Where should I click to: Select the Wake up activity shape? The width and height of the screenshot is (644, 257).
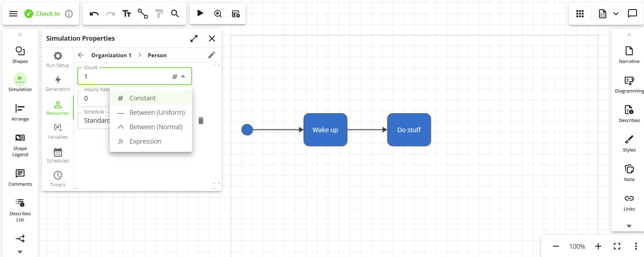point(325,130)
